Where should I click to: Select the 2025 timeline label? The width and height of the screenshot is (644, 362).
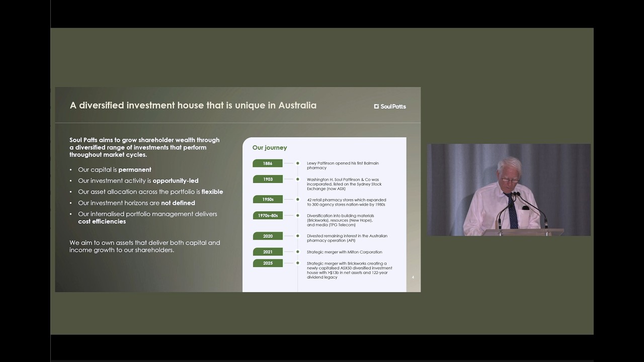click(268, 263)
